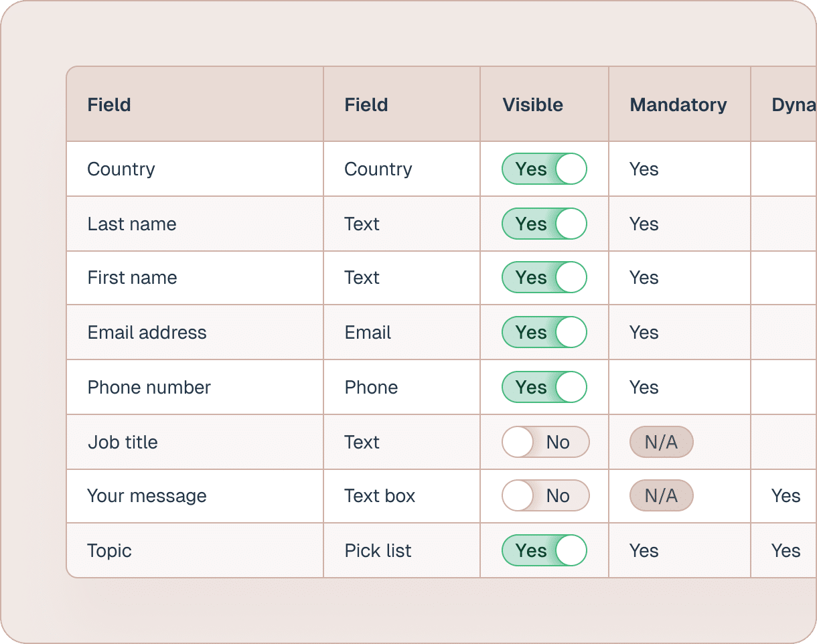Select the Pick list type cell

378,551
